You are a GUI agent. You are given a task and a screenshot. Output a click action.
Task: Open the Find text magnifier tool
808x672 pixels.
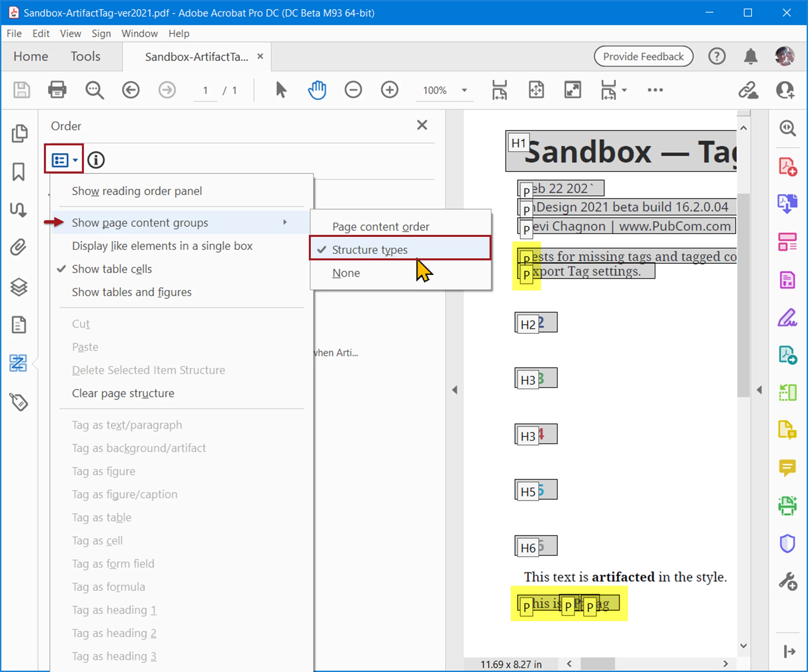click(94, 90)
